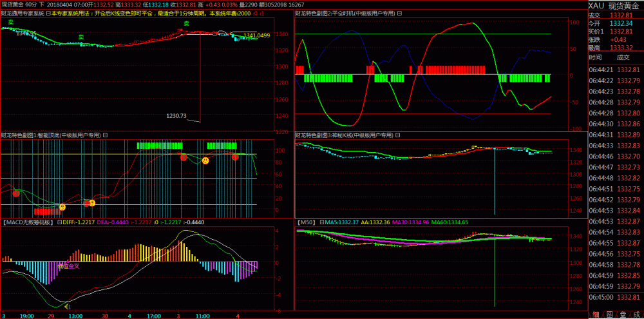Screen dimensions: 644x319
Task: Toggle the box icon beside 智能顶底 panel title
Action: tap(105, 135)
